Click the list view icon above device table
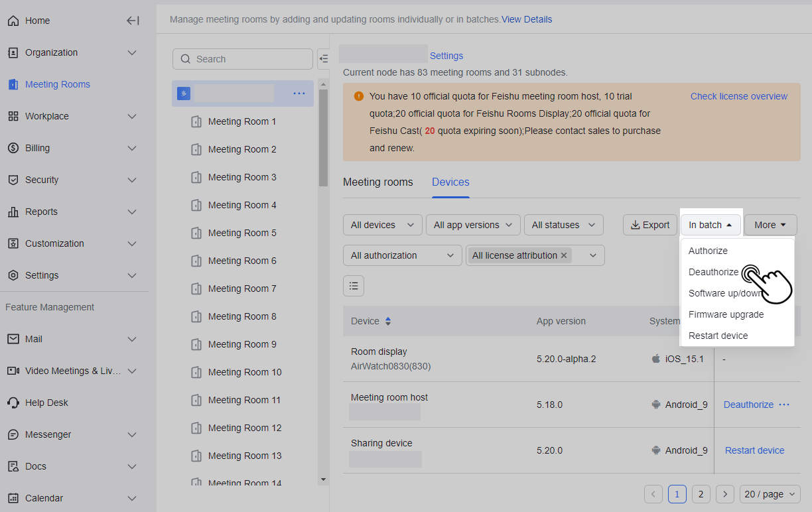The width and height of the screenshot is (812, 512). point(354,285)
